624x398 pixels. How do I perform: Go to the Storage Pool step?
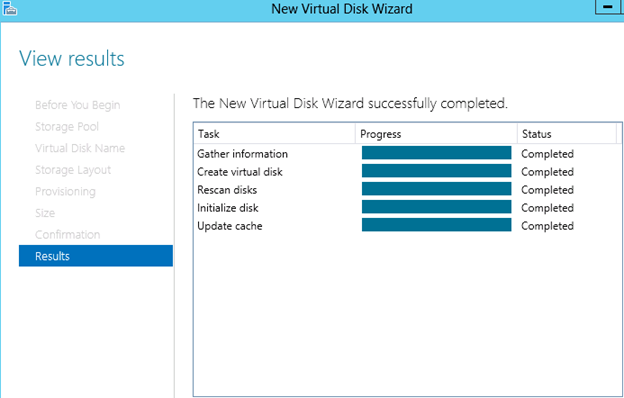pos(67,127)
